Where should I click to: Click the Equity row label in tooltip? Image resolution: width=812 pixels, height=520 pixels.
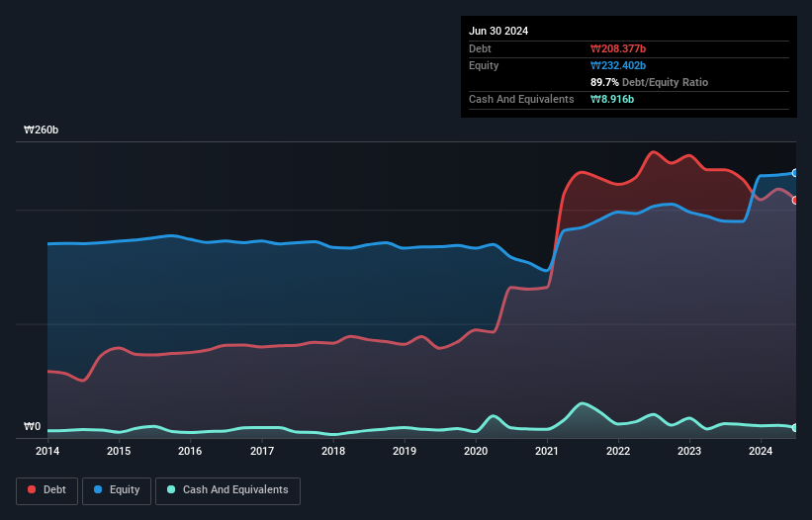tap(484, 65)
